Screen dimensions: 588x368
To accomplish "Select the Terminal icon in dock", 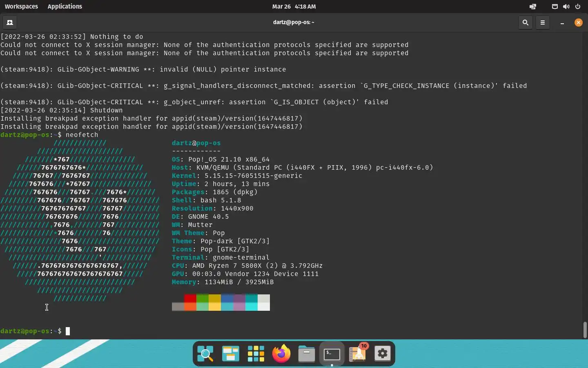I will (332, 354).
